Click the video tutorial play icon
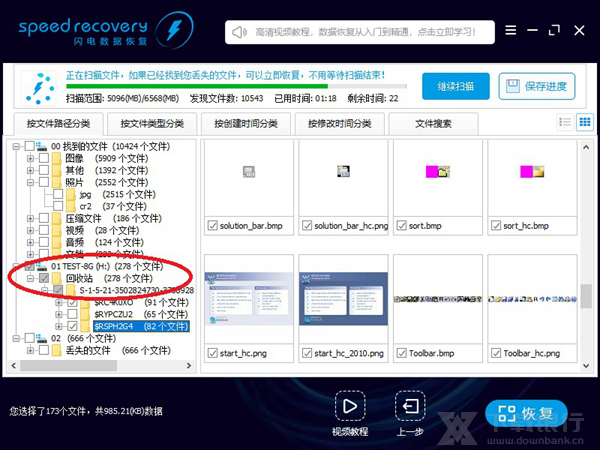The image size is (600, 450). click(x=349, y=407)
